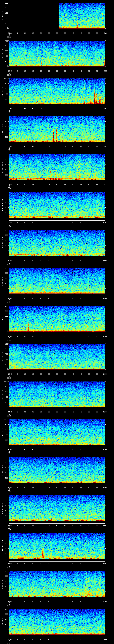The width and height of the screenshot is (114, 644).
Task: Click the 11:15:00 time axis label
Action: [9, 450]
